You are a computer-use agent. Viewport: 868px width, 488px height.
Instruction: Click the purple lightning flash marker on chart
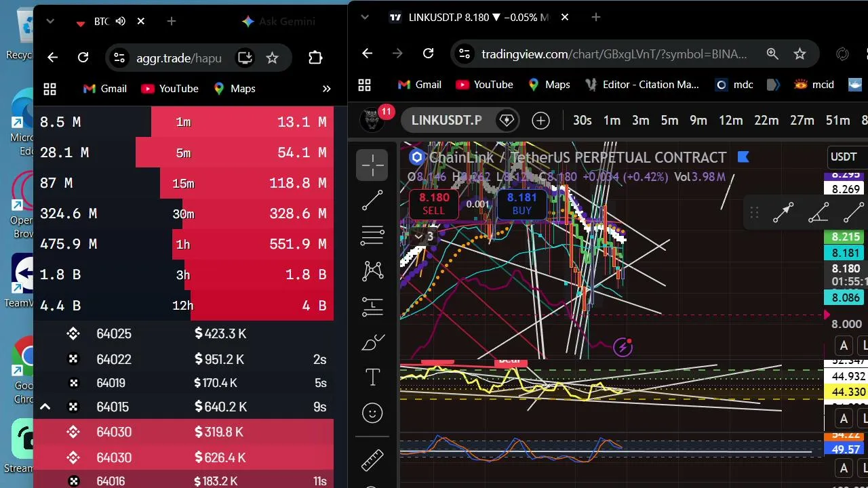(x=623, y=348)
